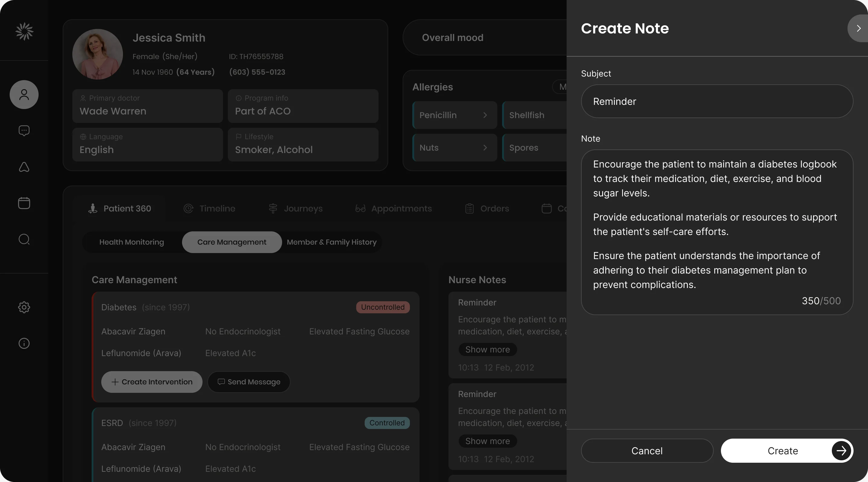This screenshot has width=868, height=482.
Task: Open the Spores allergy card
Action: click(534, 148)
